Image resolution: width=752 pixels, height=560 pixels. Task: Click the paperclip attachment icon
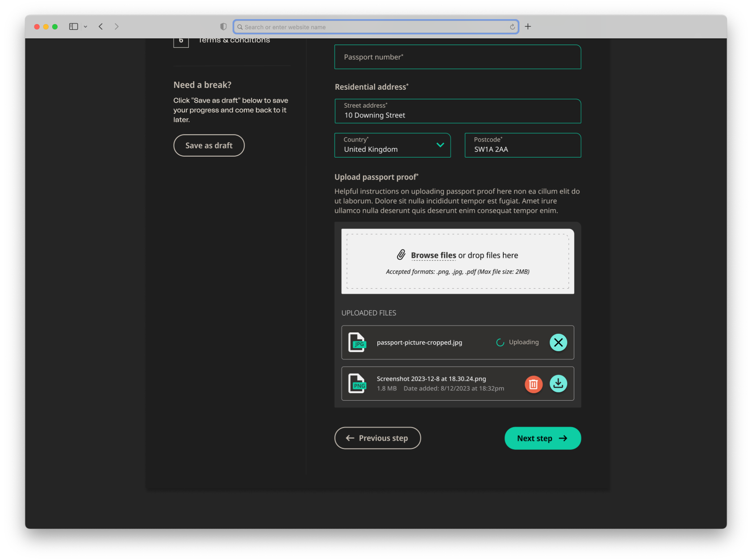401,255
